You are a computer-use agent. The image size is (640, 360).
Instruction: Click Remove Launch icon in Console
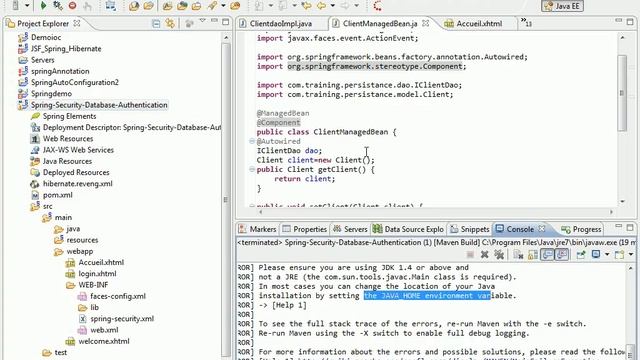[x=484, y=255]
